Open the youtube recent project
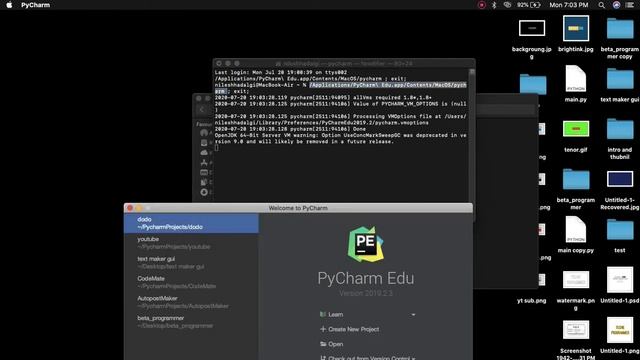Viewport: 640px width, 360px height. [191, 243]
